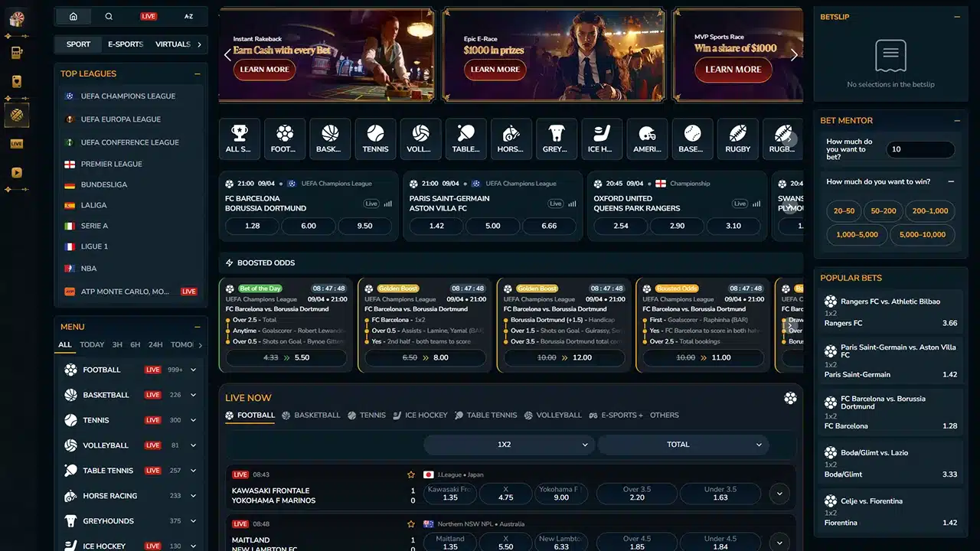Click Learn More on the MVP Sports Race banner
Image resolution: width=980 pixels, height=551 pixels.
tap(733, 70)
